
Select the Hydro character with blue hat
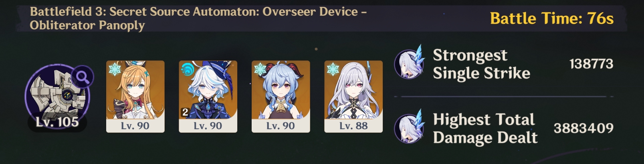click(208, 96)
